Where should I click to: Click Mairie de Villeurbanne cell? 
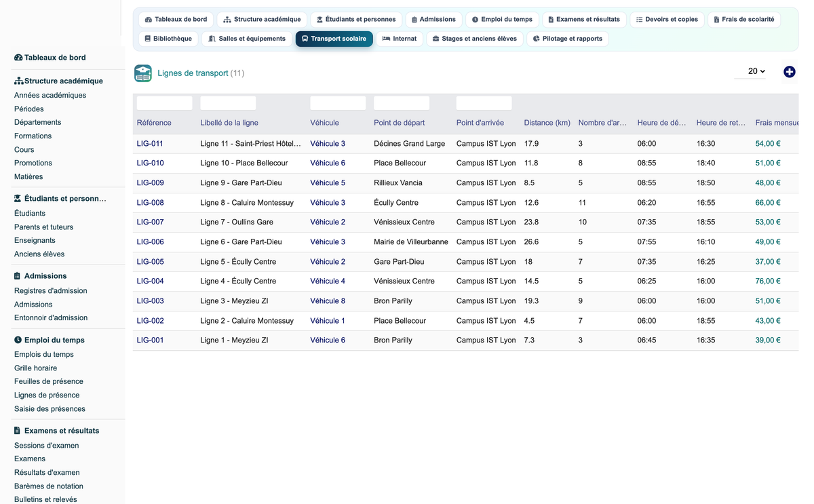(x=411, y=242)
